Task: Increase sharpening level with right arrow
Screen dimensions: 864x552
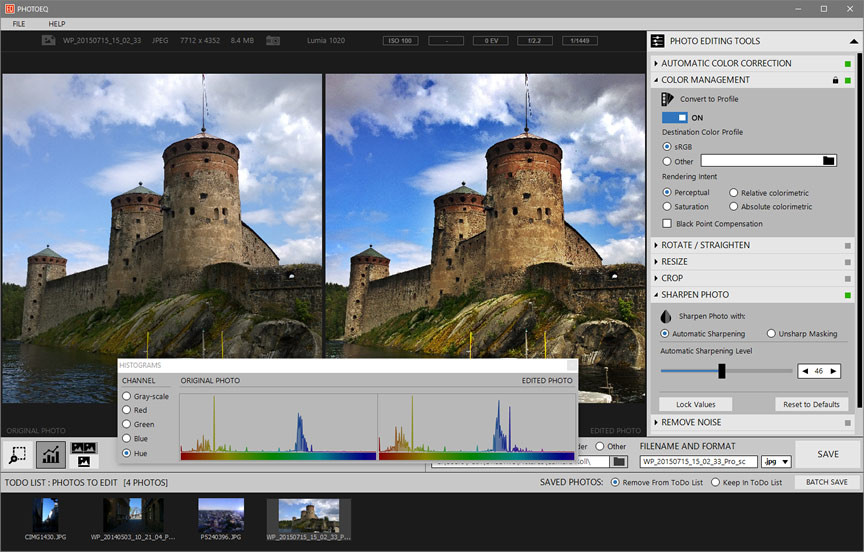Action: click(833, 371)
